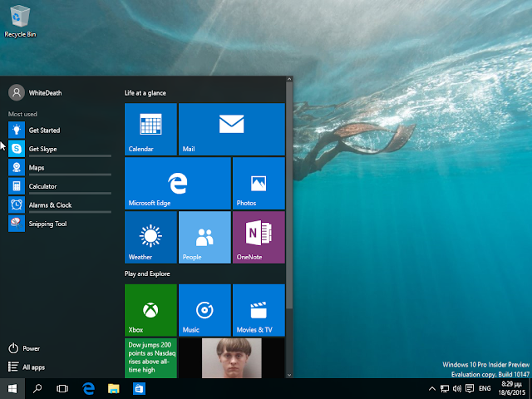Select the Recycle Bin desktop icon

[x=20, y=21]
